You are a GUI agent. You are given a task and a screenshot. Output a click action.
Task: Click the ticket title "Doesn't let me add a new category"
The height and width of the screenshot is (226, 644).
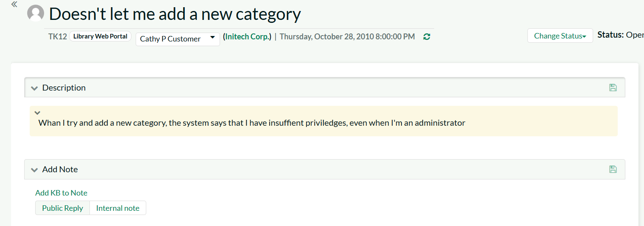tap(175, 14)
